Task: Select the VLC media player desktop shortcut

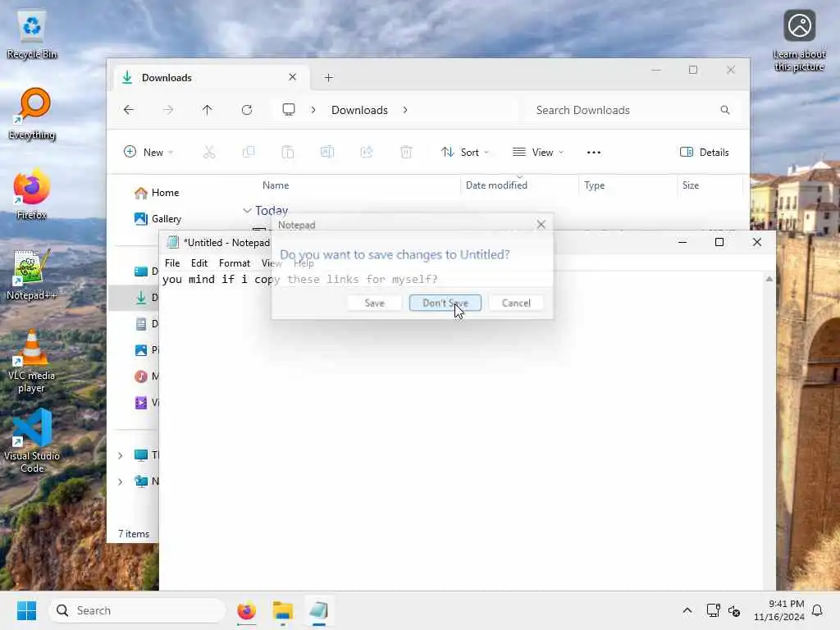Action: [32, 361]
